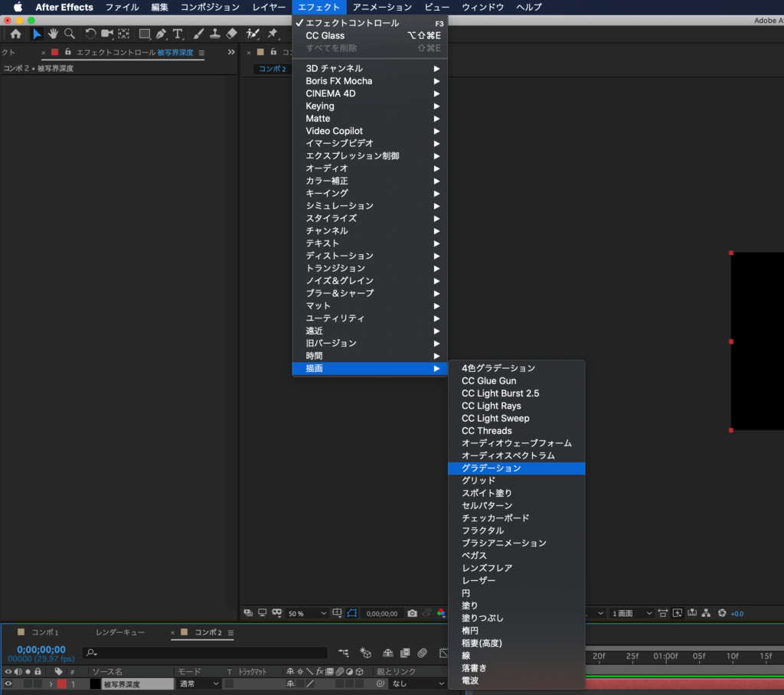Open the 50 % magnification dropdown

(306, 613)
